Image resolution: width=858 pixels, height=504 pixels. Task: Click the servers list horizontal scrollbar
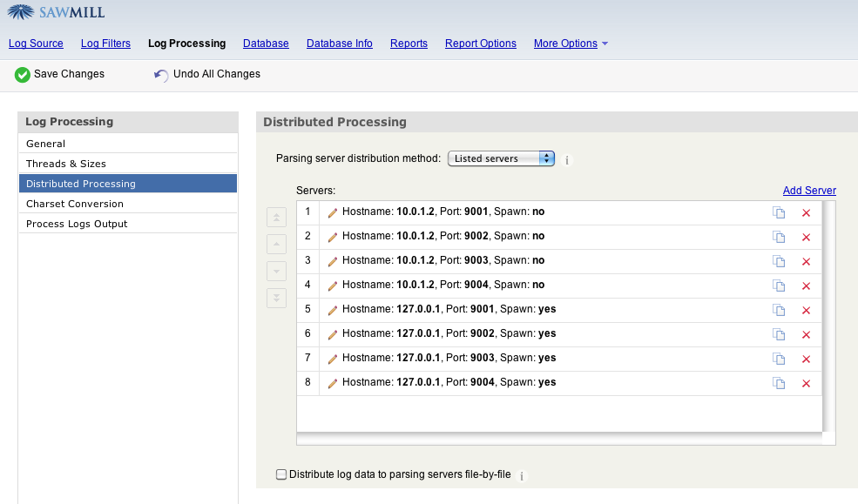(x=559, y=439)
